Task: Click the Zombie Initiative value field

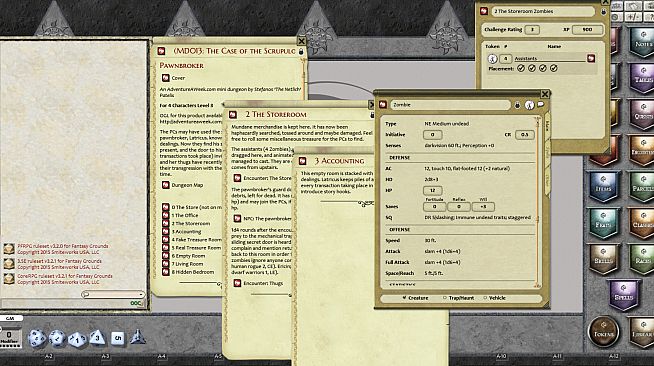Action: coord(433,135)
